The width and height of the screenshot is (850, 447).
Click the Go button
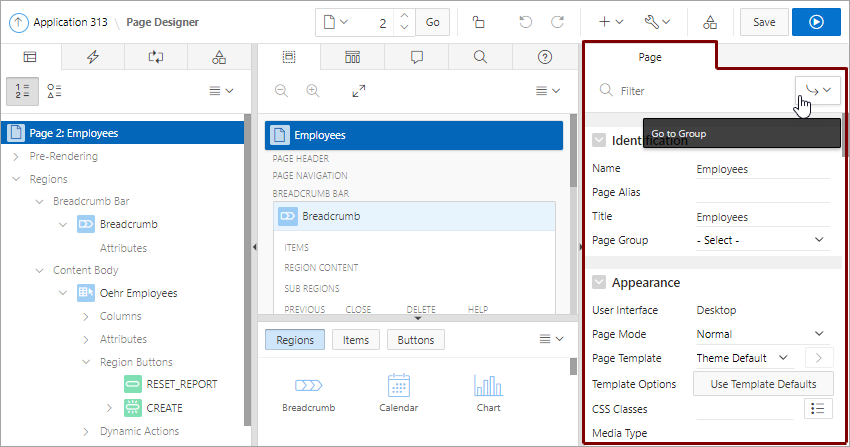(433, 22)
